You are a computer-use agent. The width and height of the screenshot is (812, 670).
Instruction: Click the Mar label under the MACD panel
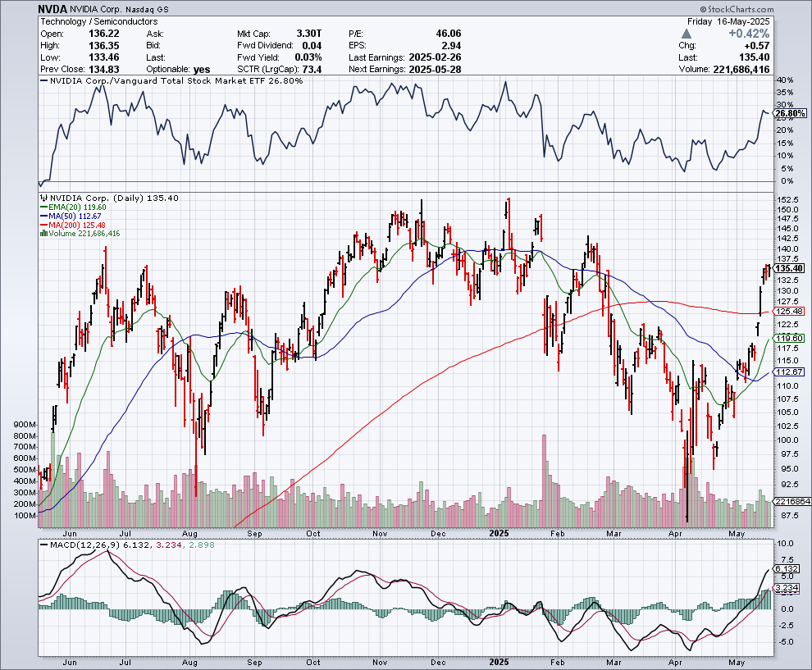click(614, 663)
